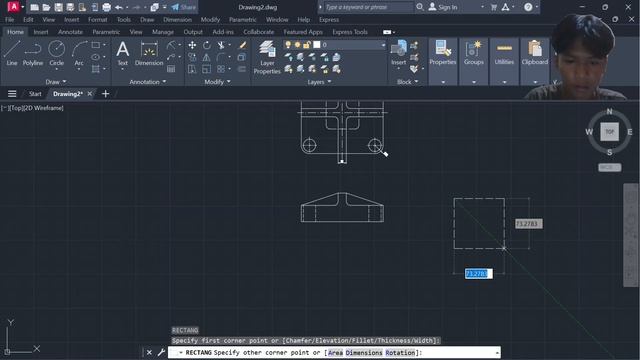Select the Move tool
640x360 pixels.
[x=192, y=45]
